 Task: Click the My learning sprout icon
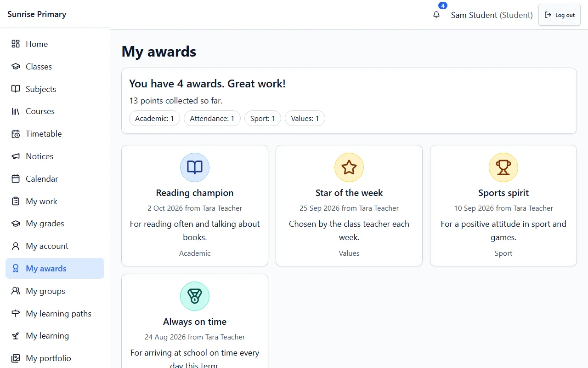[x=16, y=336]
